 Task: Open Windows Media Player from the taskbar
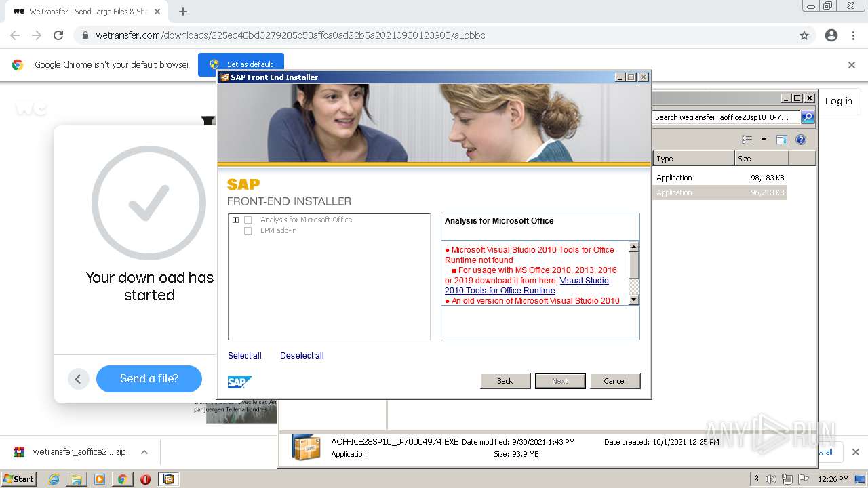(100, 479)
